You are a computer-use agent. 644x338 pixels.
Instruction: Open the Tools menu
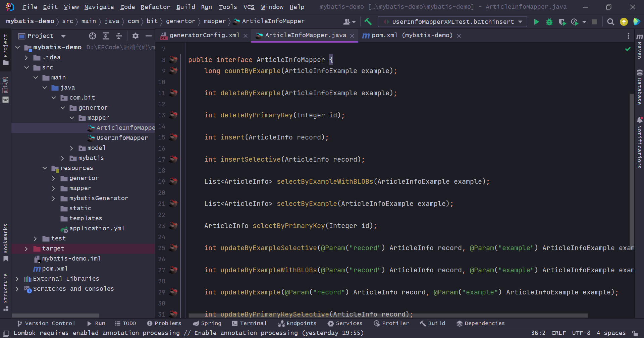(x=228, y=7)
